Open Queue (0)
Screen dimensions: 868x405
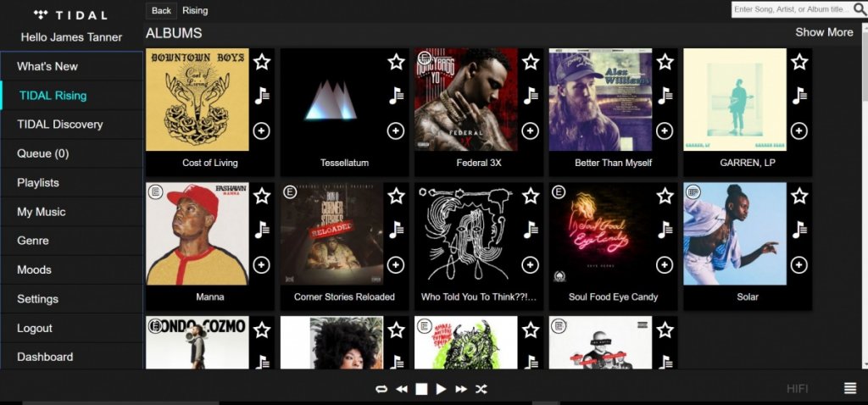(72, 153)
